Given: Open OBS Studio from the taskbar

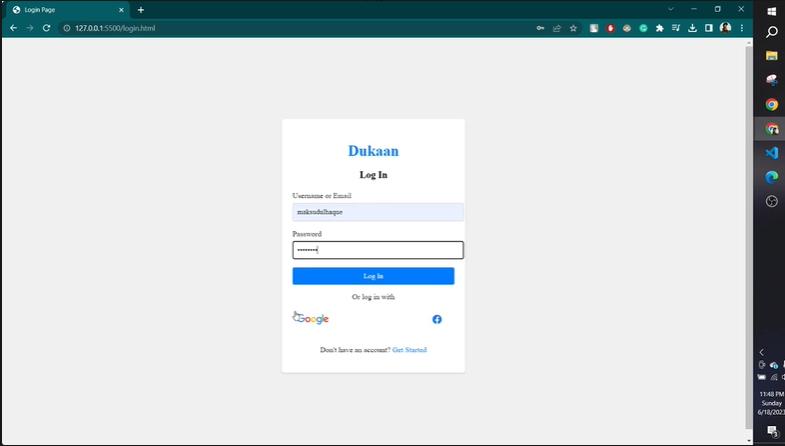Looking at the screenshot, I should coord(771,201).
